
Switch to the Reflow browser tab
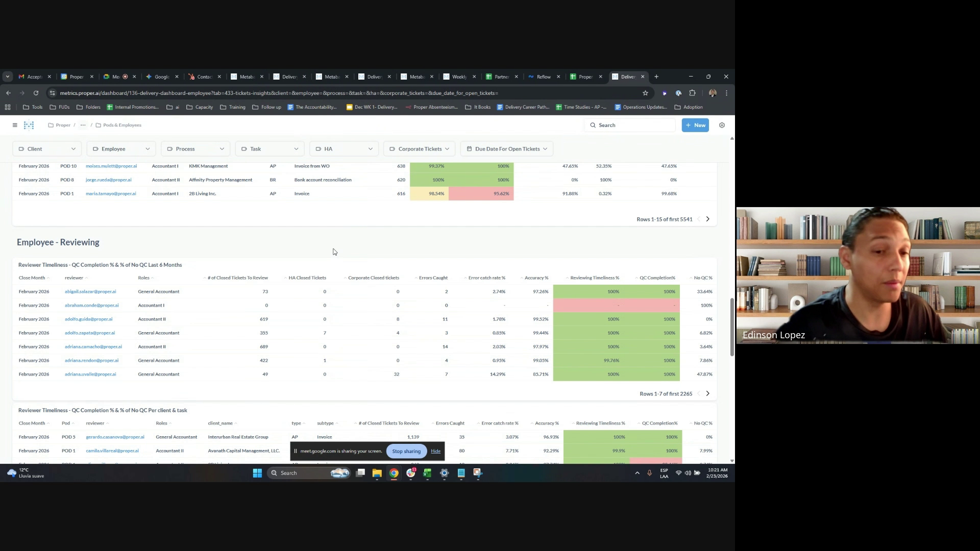pos(543,77)
